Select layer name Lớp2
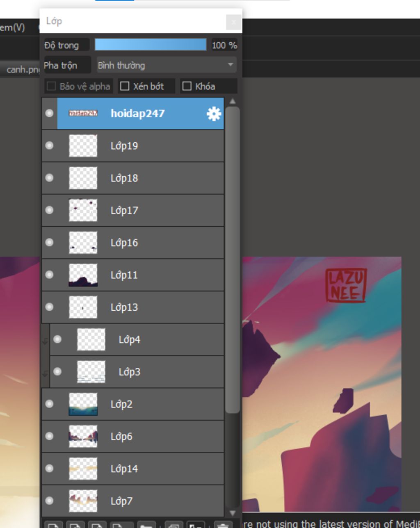The height and width of the screenshot is (528, 420). click(x=121, y=404)
